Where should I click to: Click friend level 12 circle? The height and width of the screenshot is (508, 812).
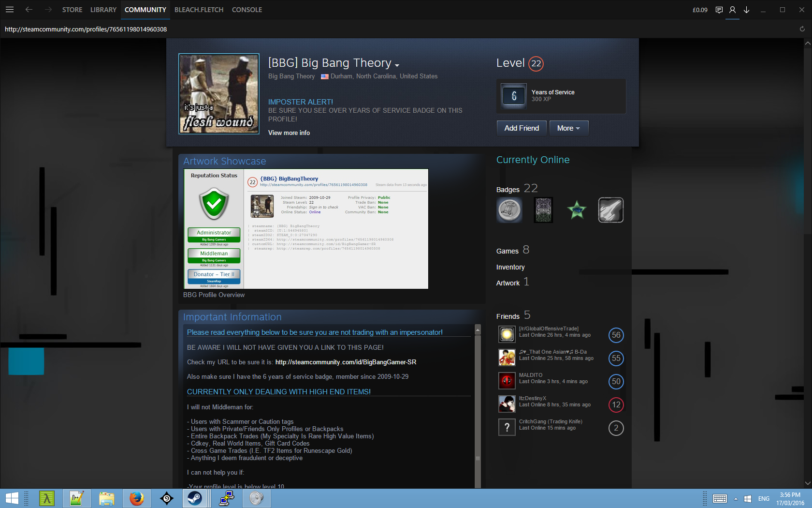click(616, 404)
